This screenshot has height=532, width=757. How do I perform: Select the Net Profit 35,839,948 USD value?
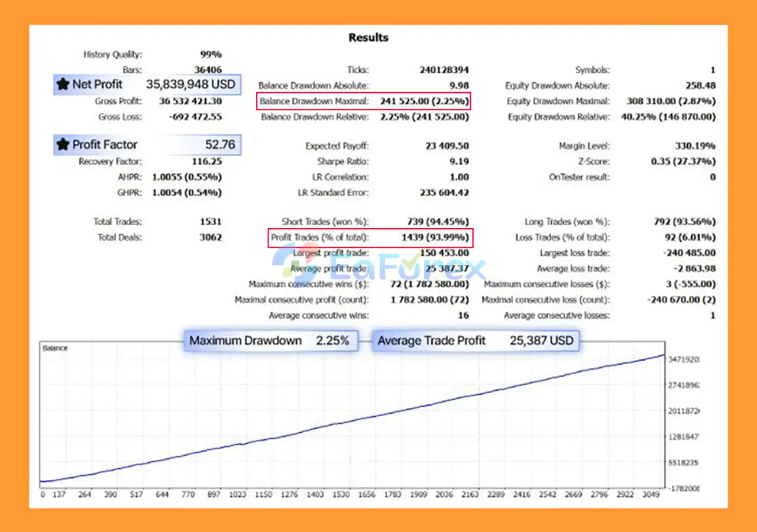(190, 85)
